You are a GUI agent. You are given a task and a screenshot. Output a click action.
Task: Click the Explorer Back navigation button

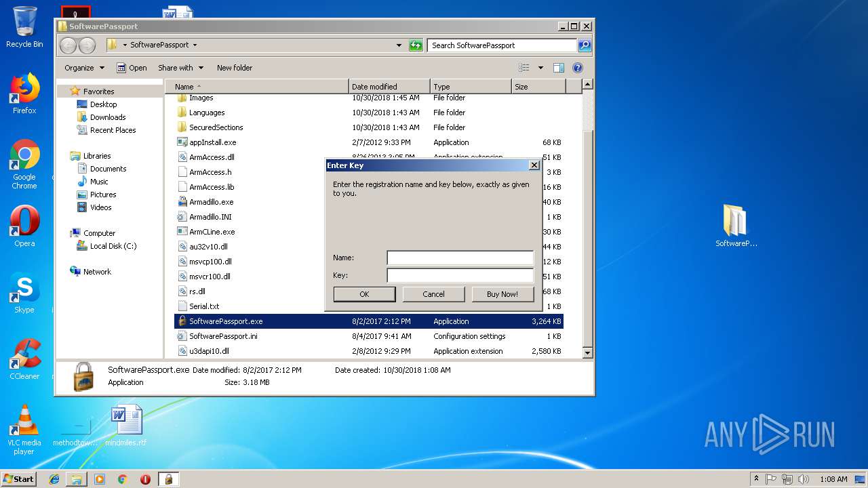(x=68, y=45)
